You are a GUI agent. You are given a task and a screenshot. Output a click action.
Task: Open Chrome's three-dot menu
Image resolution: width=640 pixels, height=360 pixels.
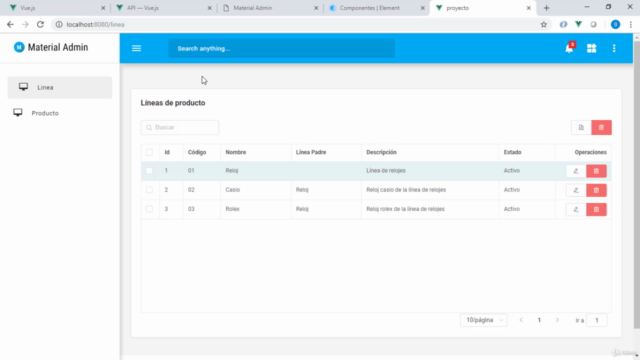pyautogui.click(x=631, y=24)
